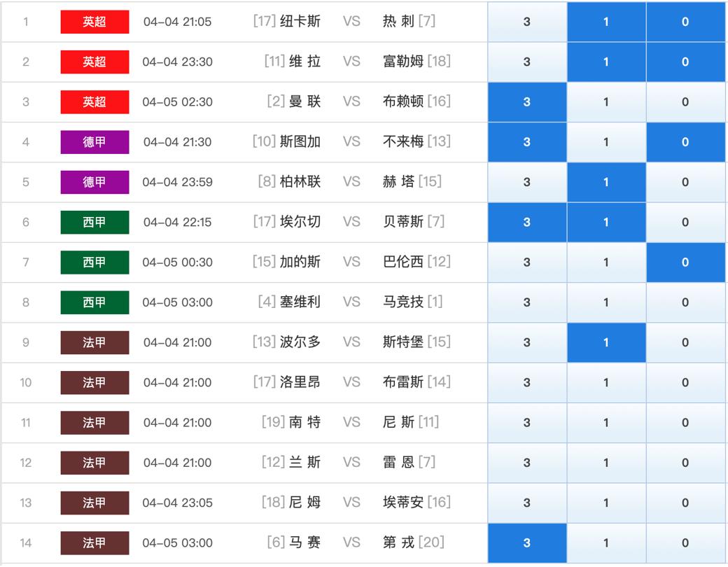Toggle 3 for 斯图加 vs 不来梅
Image resolution: width=728 pixels, height=567 pixels.
527,142
